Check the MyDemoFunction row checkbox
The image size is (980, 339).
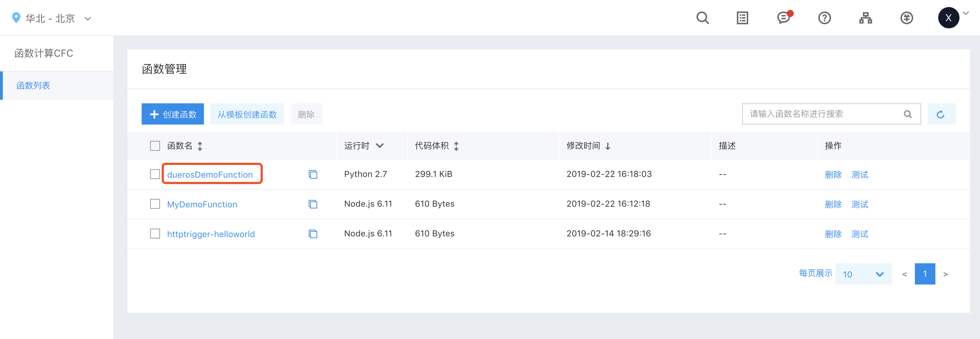[x=155, y=204]
